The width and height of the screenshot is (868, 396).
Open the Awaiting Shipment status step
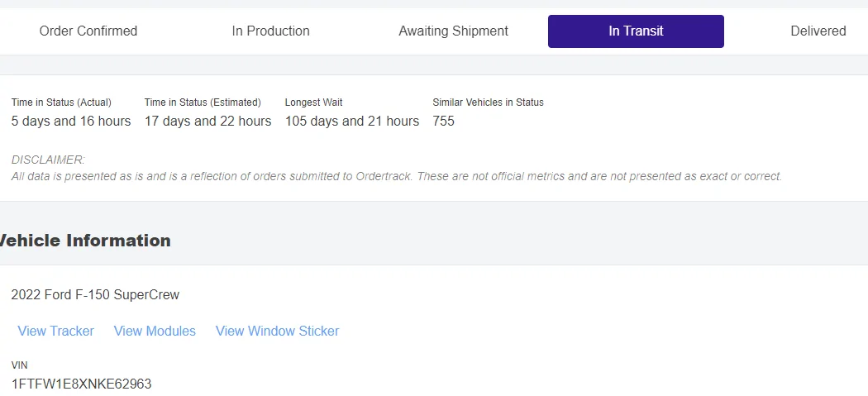click(x=453, y=31)
